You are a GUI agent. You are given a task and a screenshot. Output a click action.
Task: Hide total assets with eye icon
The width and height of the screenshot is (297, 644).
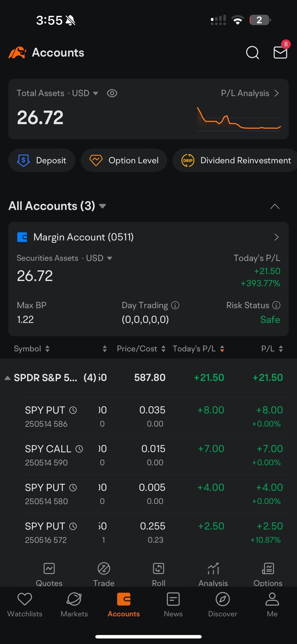pyautogui.click(x=112, y=93)
